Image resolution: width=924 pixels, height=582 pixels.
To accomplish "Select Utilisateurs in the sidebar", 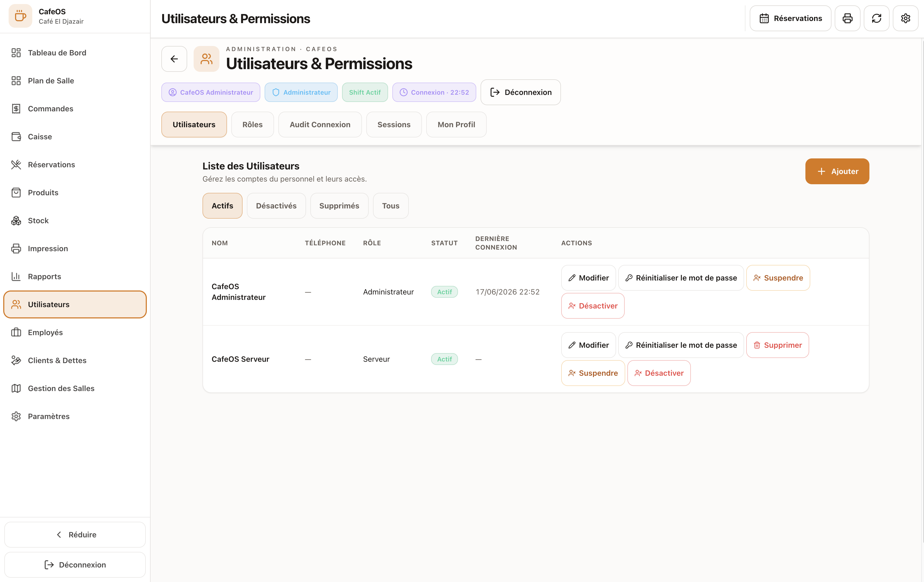I will (x=75, y=305).
